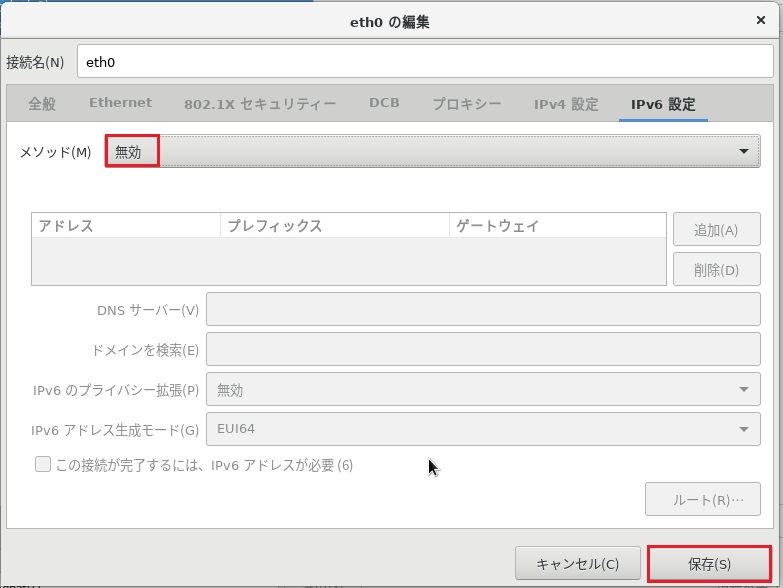The height and width of the screenshot is (588, 783).
Task: Click the ゲートウェイ column header
Action: (558, 226)
